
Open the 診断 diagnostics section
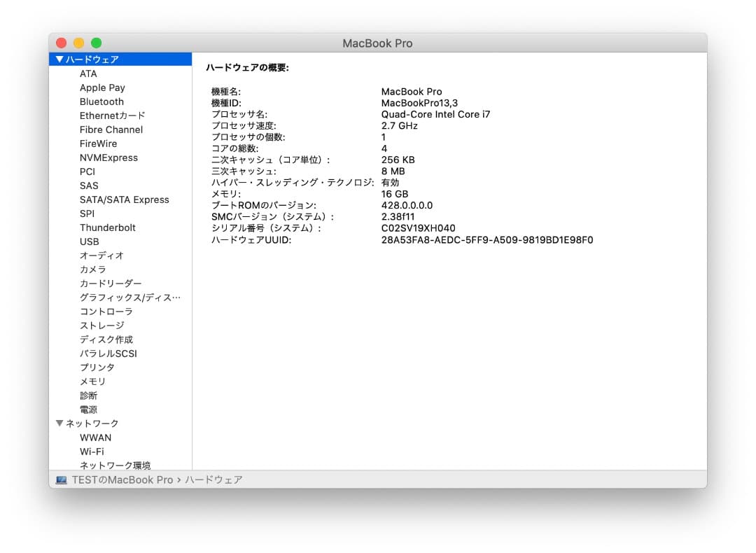pos(89,395)
